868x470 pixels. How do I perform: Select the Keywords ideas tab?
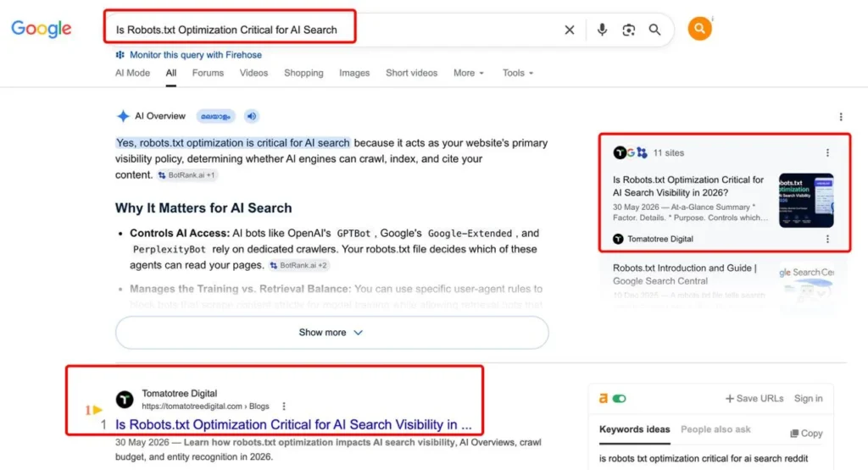[634, 429]
